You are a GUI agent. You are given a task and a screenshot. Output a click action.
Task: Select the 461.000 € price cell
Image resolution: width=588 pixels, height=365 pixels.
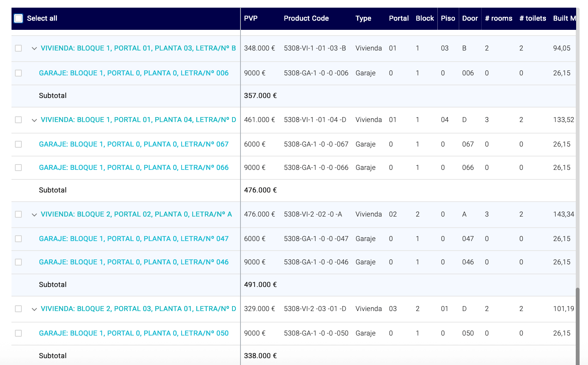pyautogui.click(x=260, y=120)
